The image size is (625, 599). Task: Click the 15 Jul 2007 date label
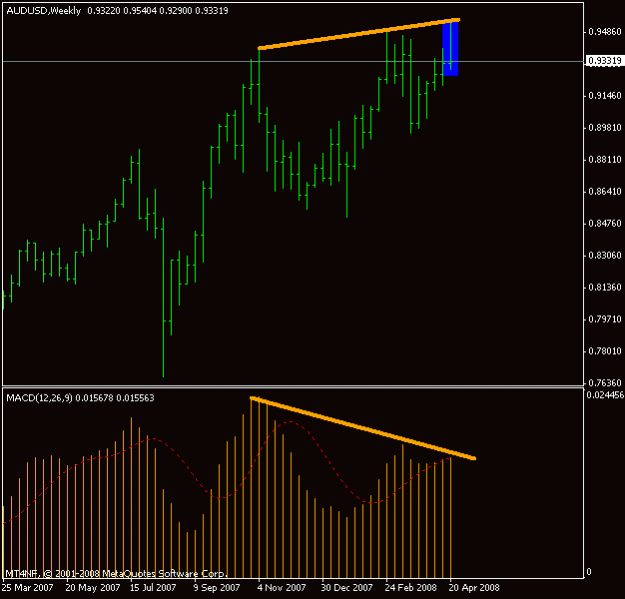pos(153,587)
